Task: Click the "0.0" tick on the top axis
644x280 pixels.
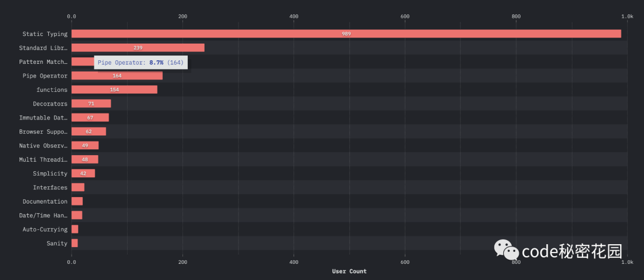Action: [x=72, y=17]
